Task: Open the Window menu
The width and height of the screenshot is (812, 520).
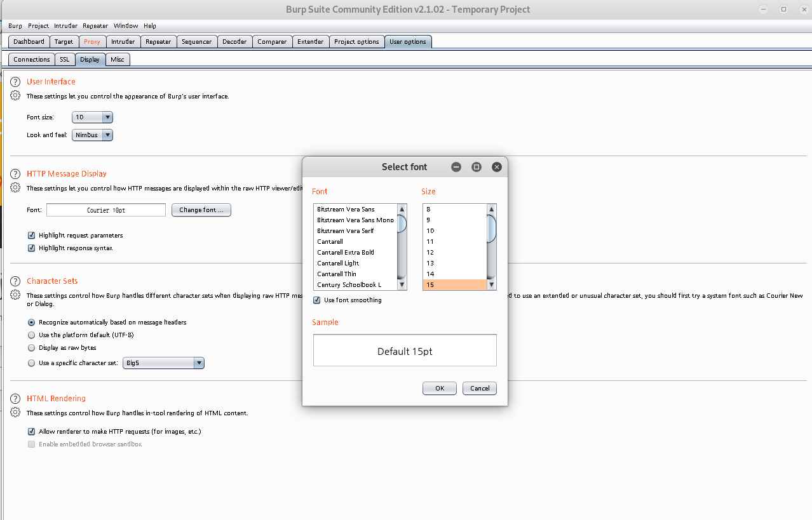Action: 126,26
